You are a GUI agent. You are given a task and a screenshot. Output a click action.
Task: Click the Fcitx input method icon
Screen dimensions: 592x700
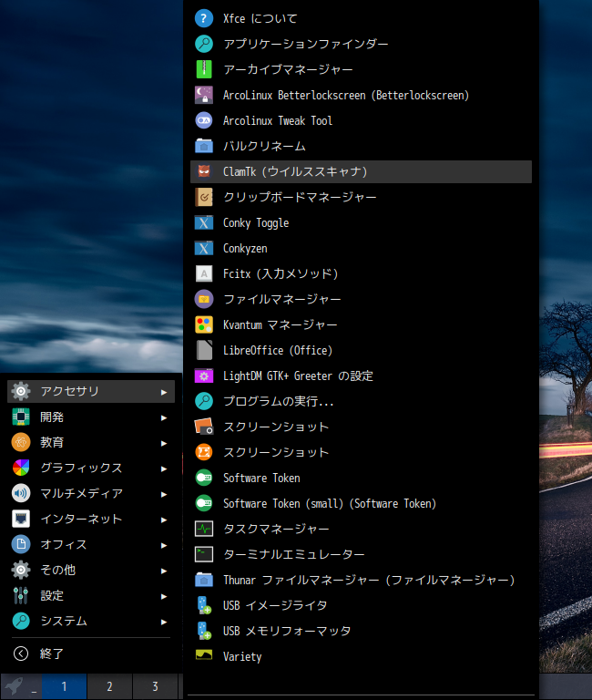point(204,273)
